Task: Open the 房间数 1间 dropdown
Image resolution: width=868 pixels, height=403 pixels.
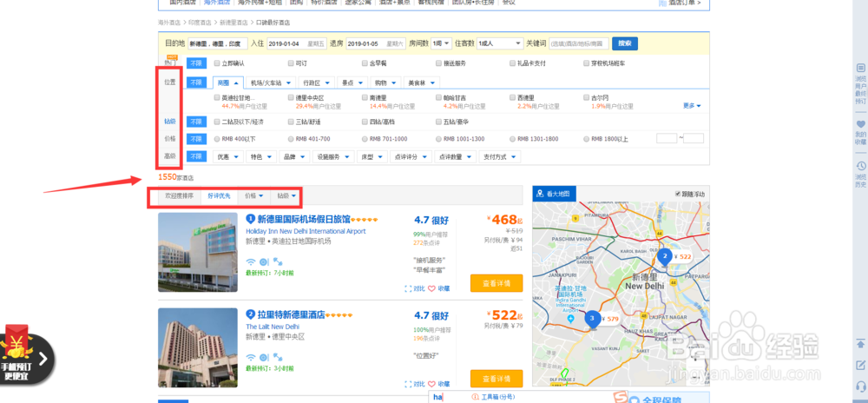Action: pyautogui.click(x=441, y=43)
